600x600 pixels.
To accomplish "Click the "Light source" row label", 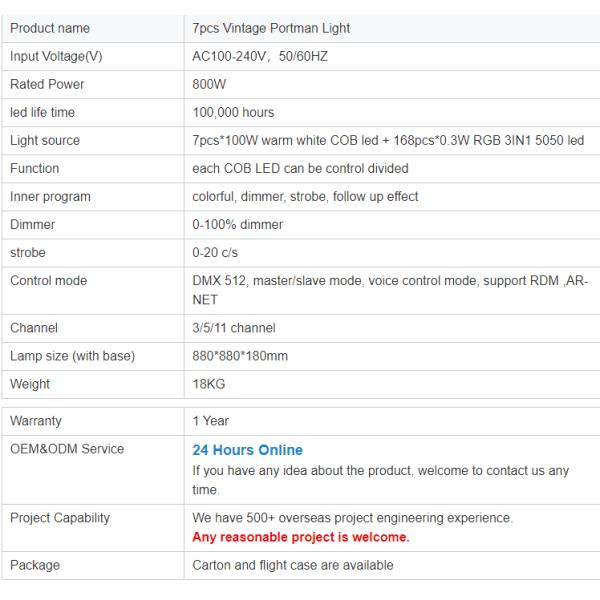I will 45,141.
